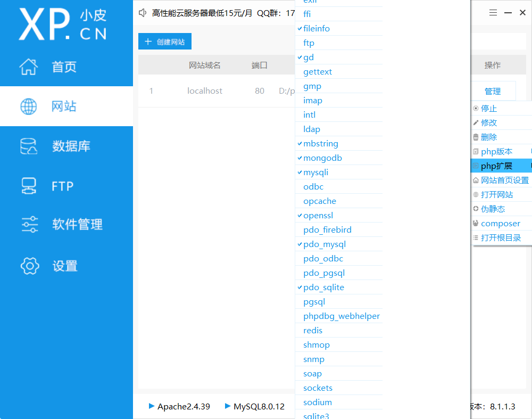Uncheck the openssl extension
The image size is (532, 419).
point(339,215)
